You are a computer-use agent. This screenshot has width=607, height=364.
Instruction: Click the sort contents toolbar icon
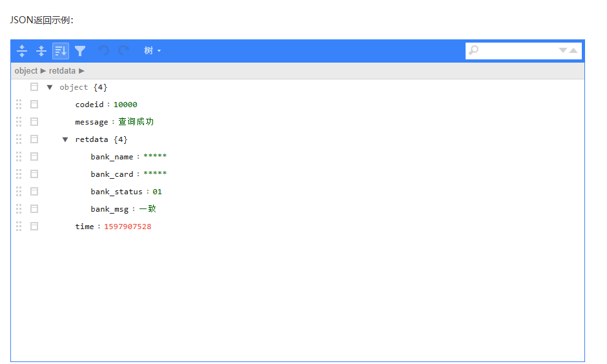click(61, 51)
